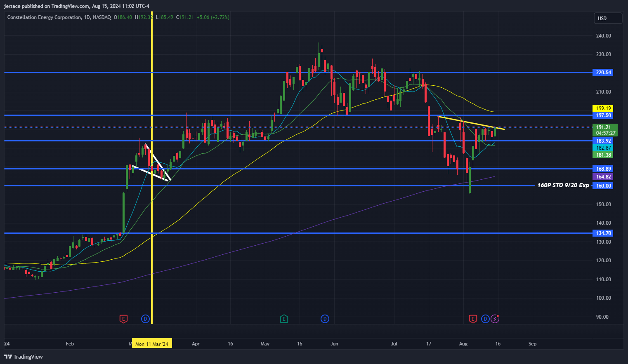Click the 240.00 price axis value
Screen dimensions: 628x364
click(x=603, y=36)
